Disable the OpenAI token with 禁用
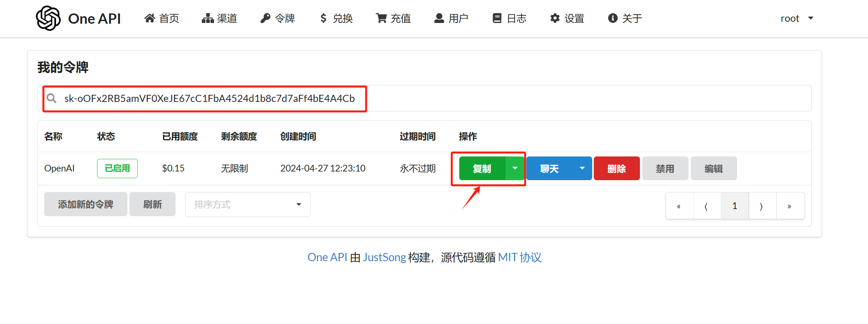This screenshot has height=324, width=868. [x=665, y=169]
